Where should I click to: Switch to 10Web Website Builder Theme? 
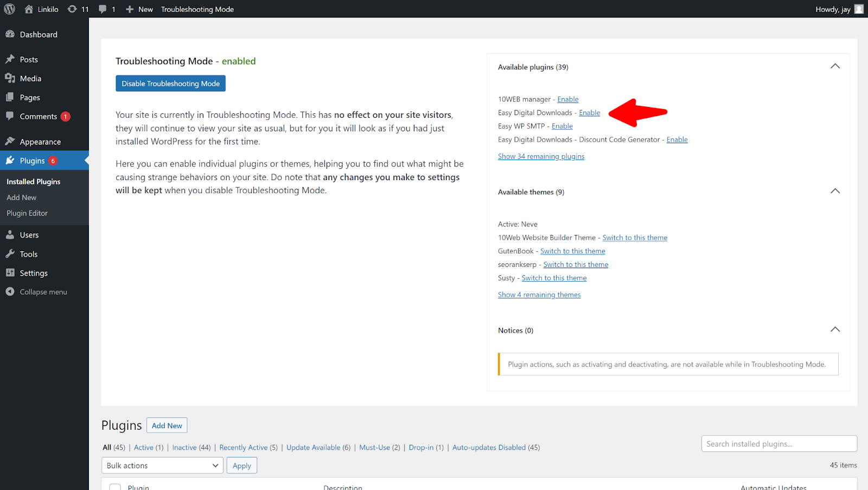635,238
